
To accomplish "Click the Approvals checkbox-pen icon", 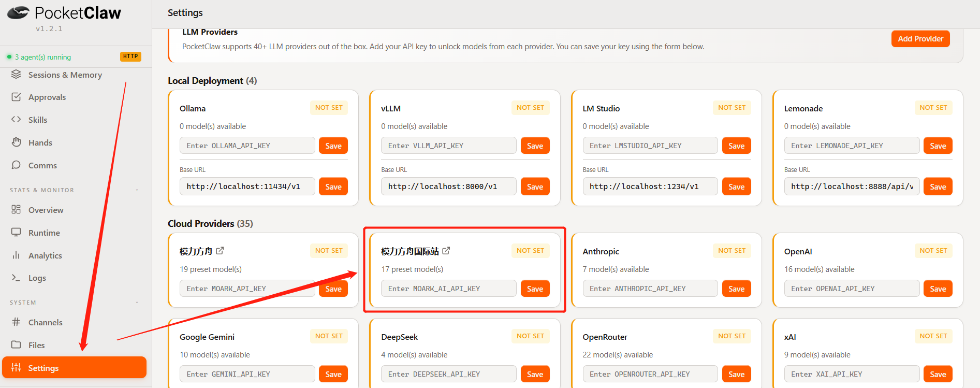I will [x=16, y=97].
